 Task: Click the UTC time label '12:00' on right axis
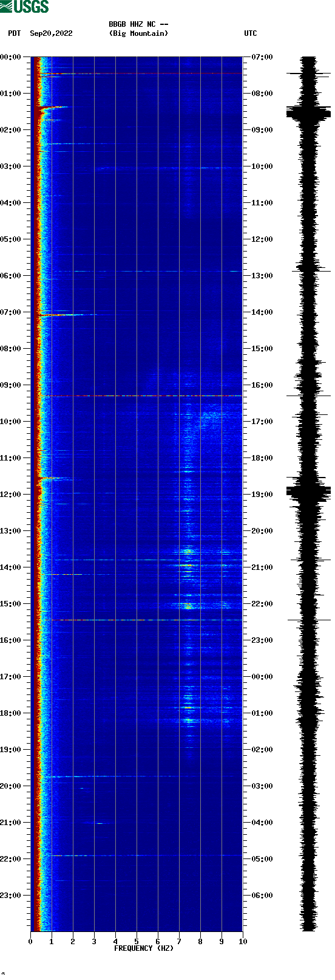tap(262, 239)
